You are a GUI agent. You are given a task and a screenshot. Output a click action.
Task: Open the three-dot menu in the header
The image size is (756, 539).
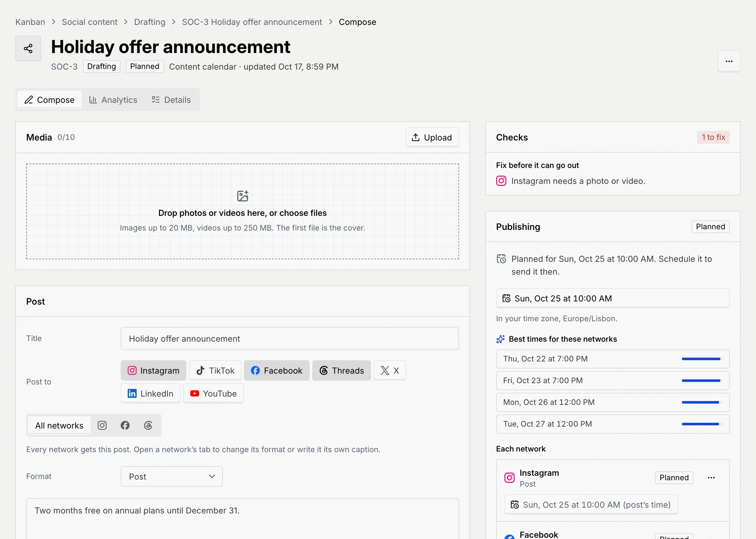point(729,61)
